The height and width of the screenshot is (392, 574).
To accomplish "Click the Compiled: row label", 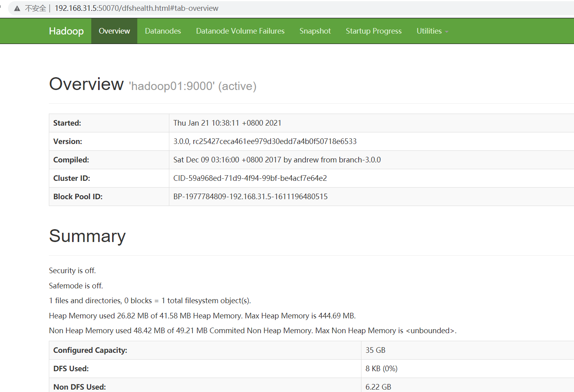I will click(x=71, y=160).
